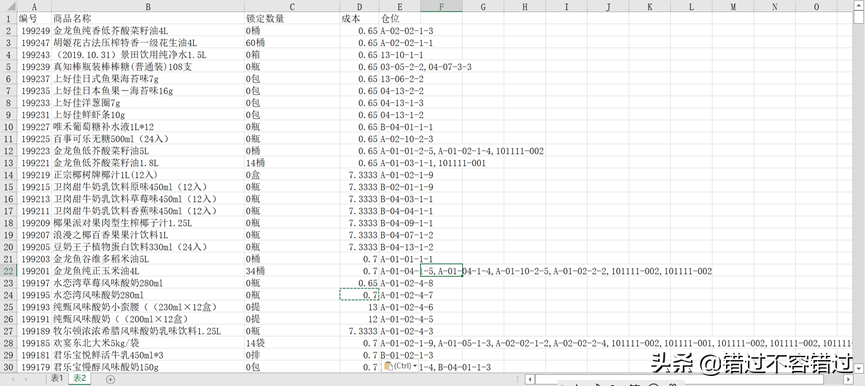Select cell 唯禾葡萄糖补水液1L*12
This screenshot has width=865, height=386.
[148, 127]
